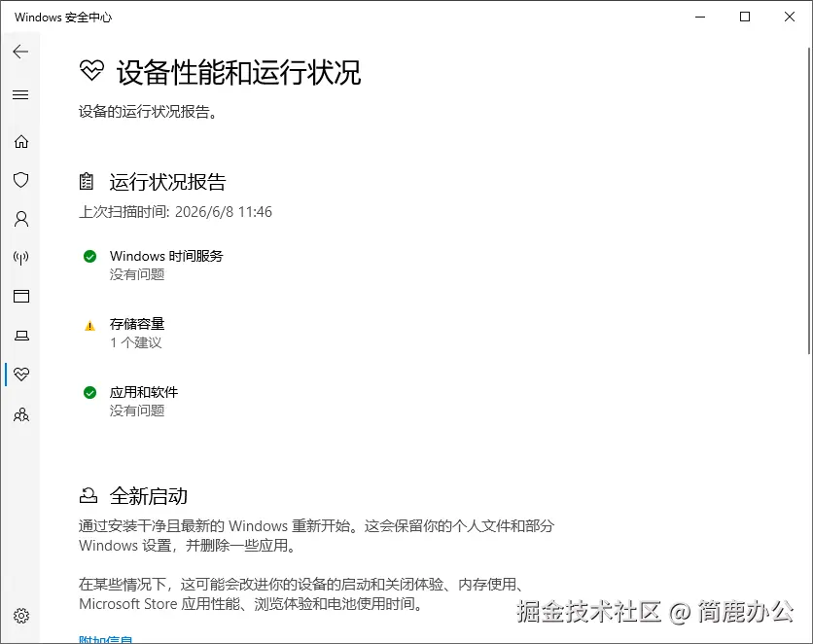Click green check beside Windows 时间服务
813x644 pixels.
coord(89,256)
